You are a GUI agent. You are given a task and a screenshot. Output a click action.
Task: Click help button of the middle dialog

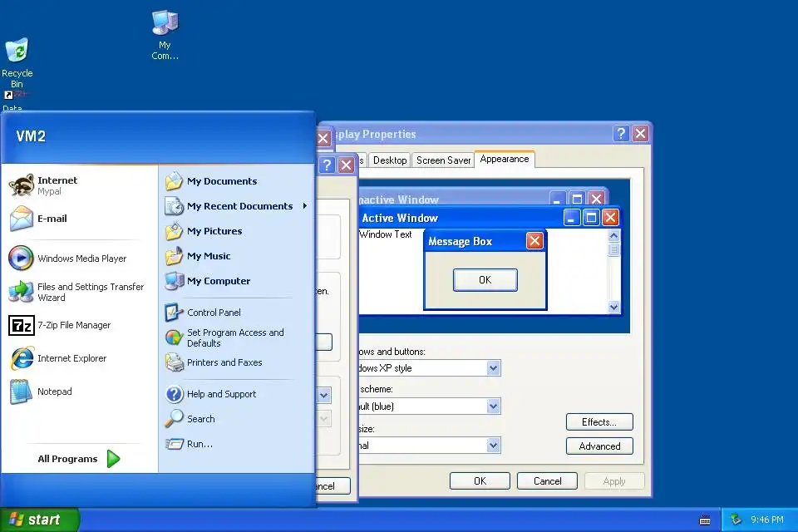pos(327,165)
